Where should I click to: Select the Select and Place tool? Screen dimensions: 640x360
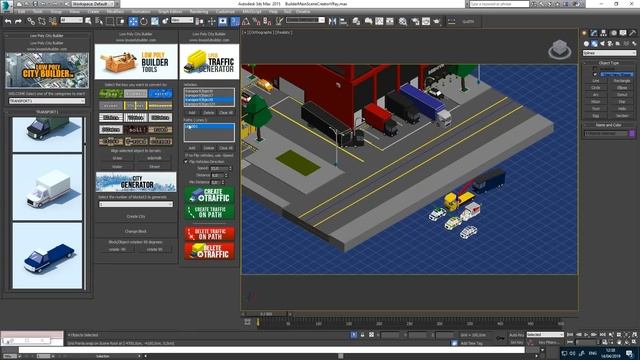point(165,21)
